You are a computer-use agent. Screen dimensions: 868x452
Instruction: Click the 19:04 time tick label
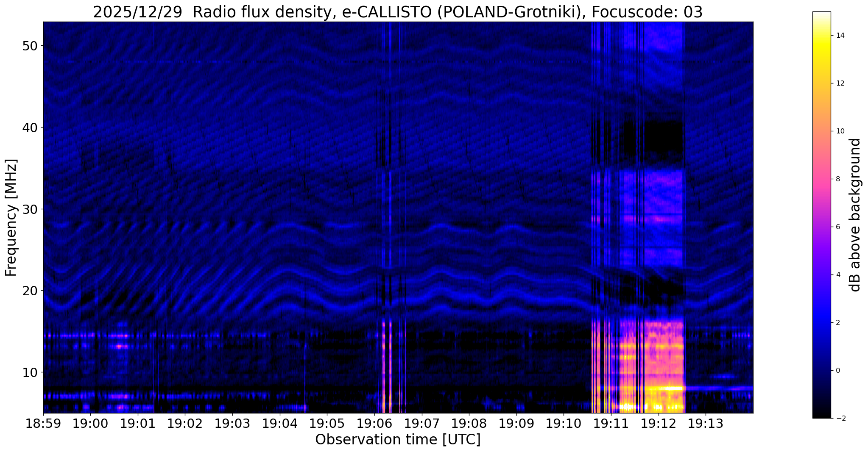280,423
